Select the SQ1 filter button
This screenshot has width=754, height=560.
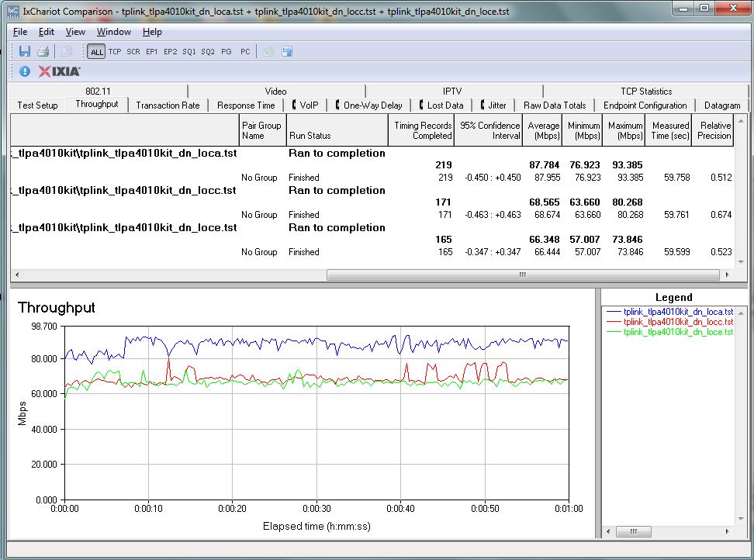(189, 51)
